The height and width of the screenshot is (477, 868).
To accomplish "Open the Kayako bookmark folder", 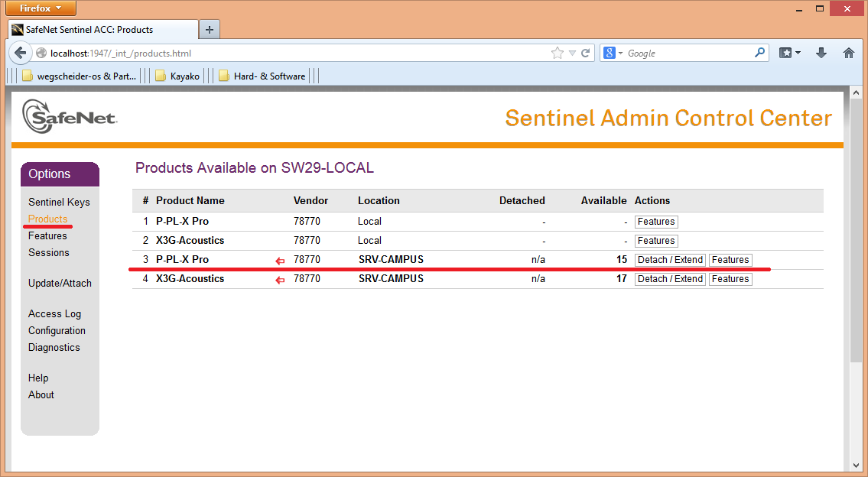I will click(x=177, y=76).
